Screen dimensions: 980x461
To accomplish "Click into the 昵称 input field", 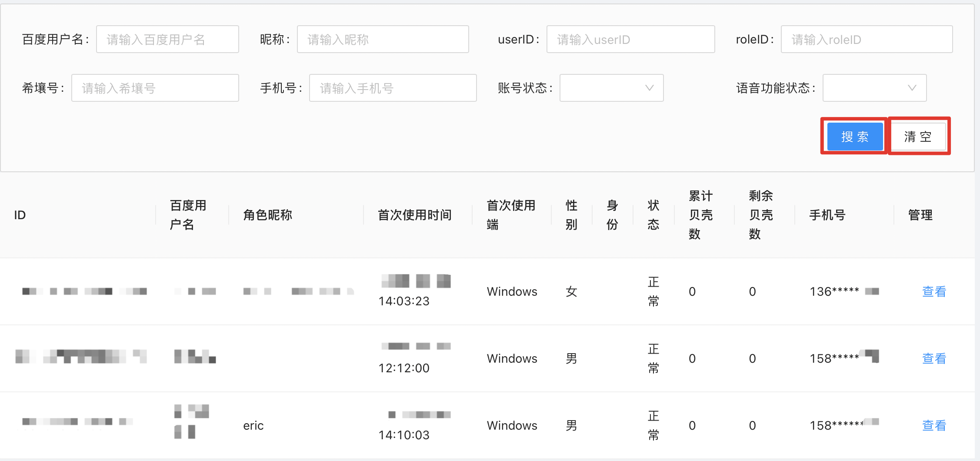I will [x=383, y=40].
